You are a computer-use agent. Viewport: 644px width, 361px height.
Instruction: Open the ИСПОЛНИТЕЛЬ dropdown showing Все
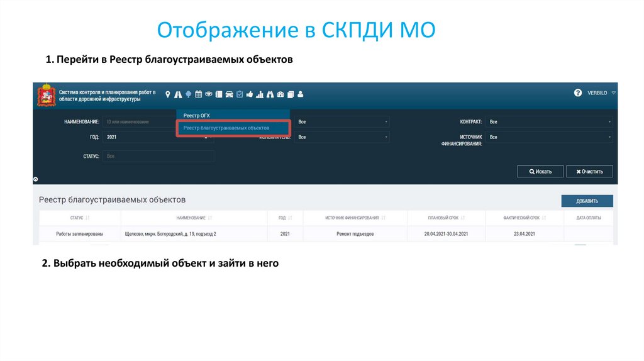coord(341,137)
